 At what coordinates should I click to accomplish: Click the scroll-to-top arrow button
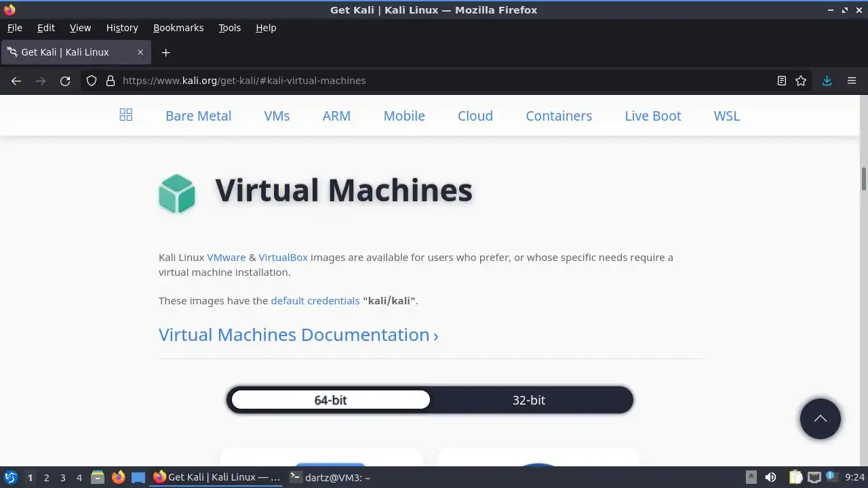(x=820, y=419)
